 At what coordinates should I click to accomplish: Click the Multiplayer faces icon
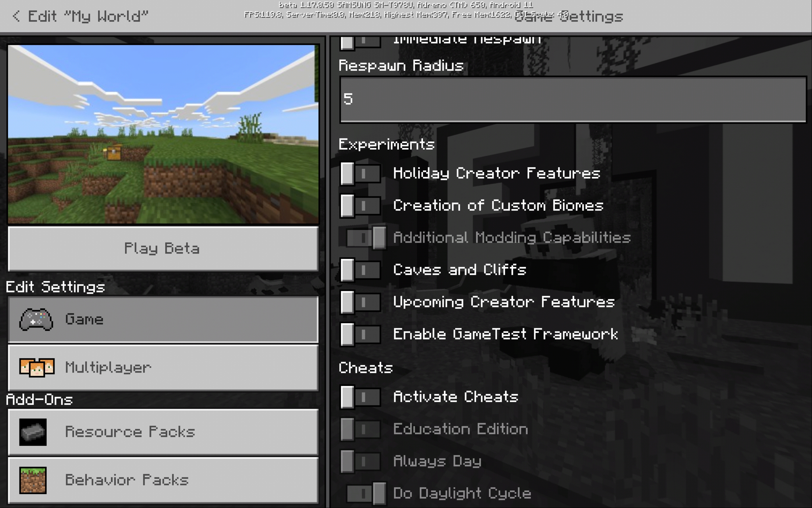tap(37, 367)
